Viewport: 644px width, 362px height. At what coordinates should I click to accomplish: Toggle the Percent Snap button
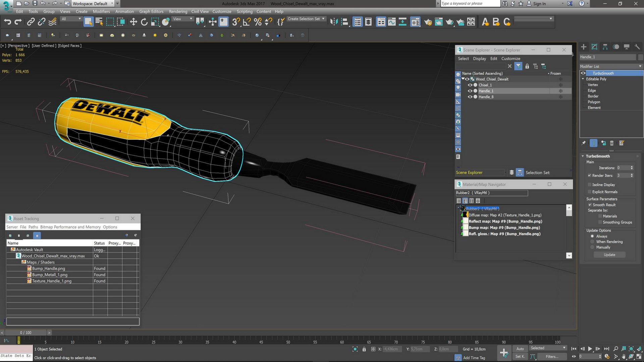point(258,22)
